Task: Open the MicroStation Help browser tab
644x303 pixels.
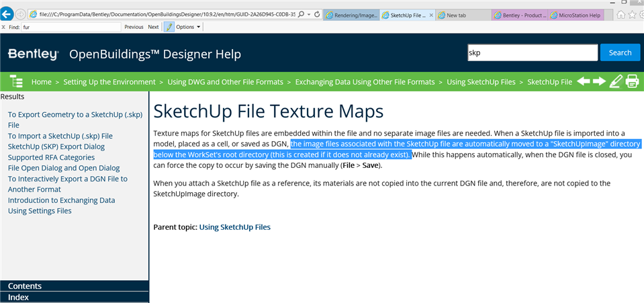Action: click(x=575, y=15)
